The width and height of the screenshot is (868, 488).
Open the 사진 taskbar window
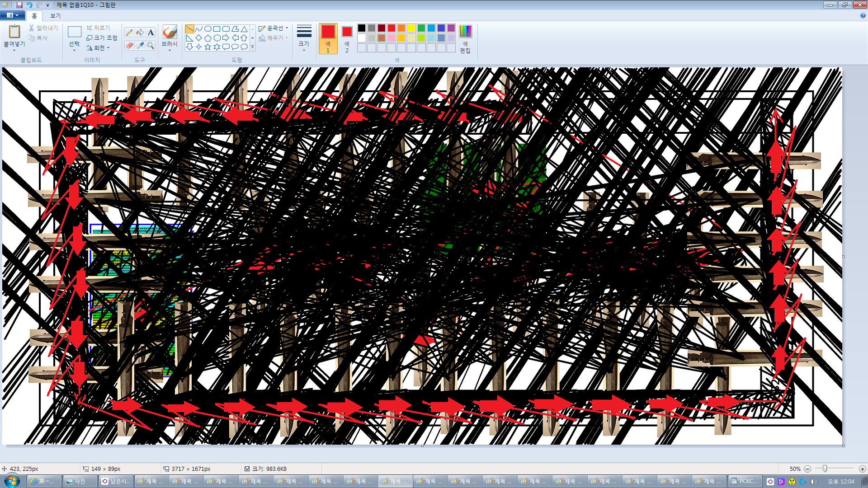coord(80,481)
